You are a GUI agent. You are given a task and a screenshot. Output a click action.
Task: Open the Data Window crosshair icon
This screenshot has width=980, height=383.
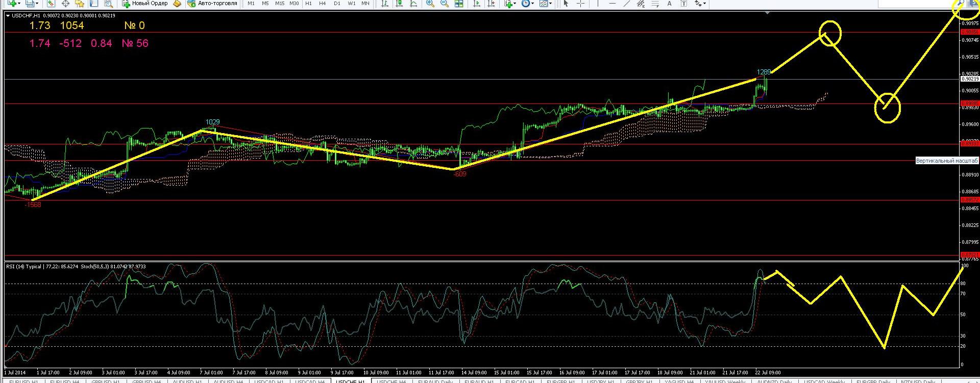(65, 4)
